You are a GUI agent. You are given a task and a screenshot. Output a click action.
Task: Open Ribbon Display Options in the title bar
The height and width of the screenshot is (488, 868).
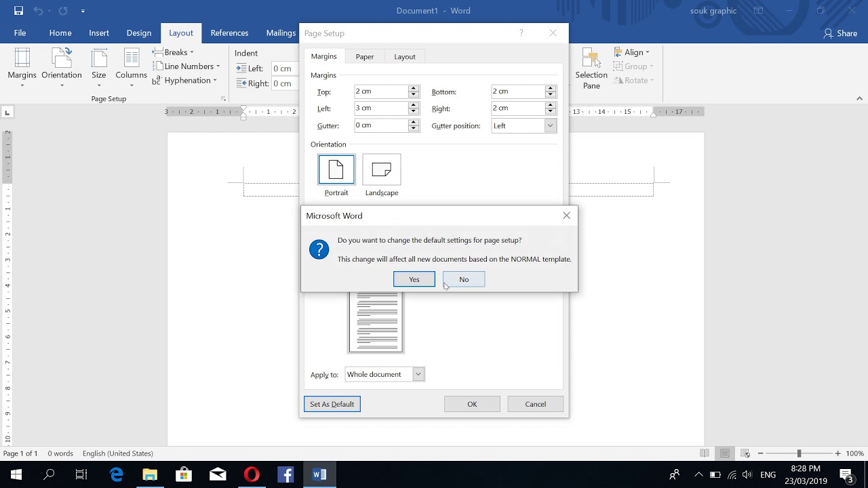point(759,11)
